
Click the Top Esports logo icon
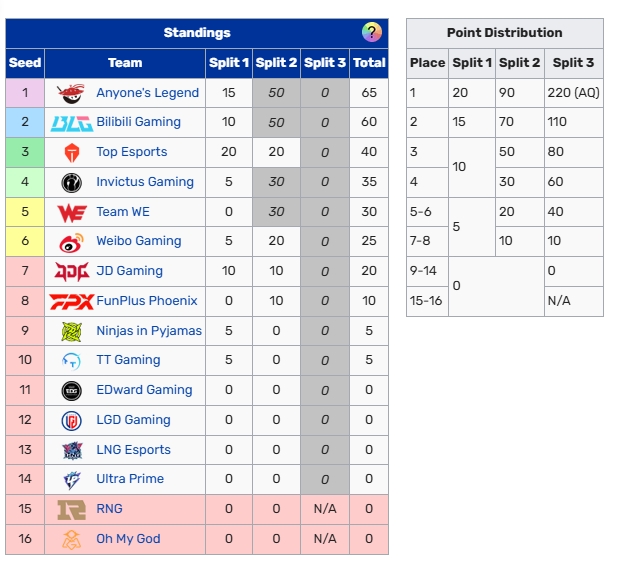(x=72, y=152)
